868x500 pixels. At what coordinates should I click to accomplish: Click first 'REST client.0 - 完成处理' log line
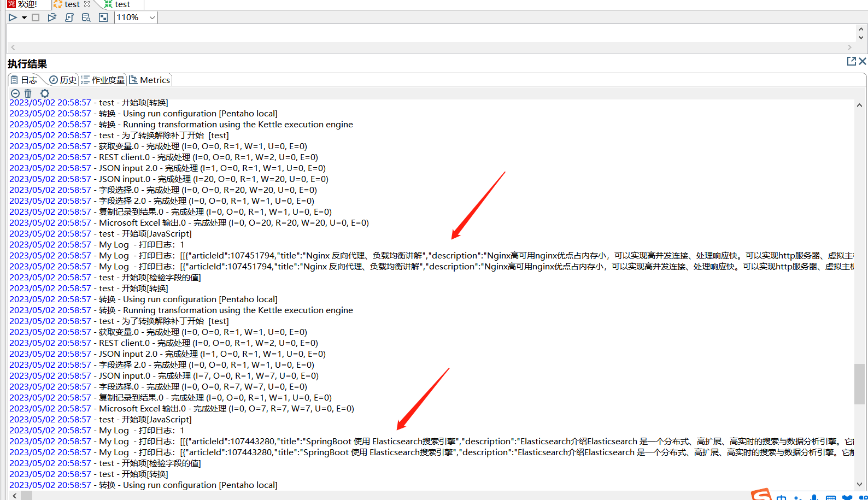click(163, 157)
